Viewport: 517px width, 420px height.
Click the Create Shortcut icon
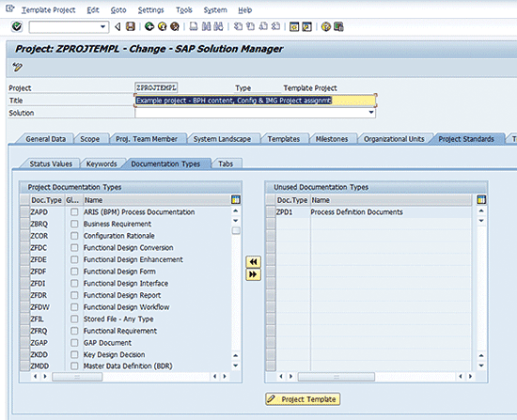point(307,26)
